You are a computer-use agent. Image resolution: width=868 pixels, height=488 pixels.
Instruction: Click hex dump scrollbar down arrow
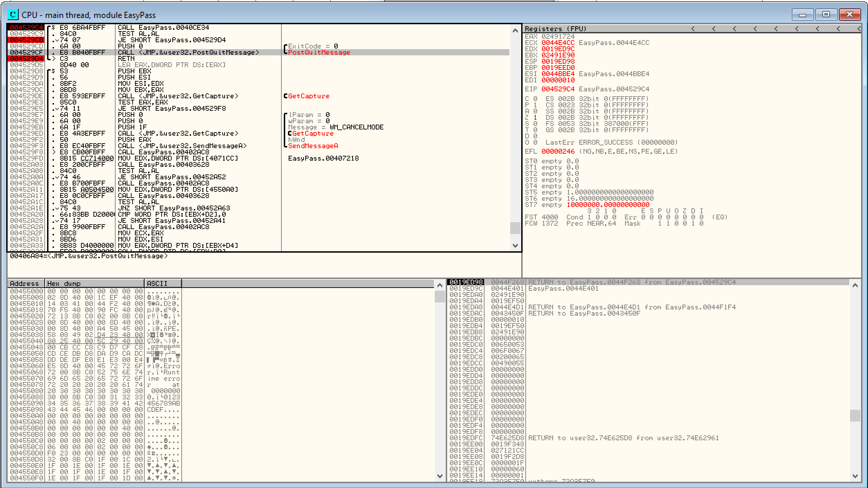[440, 476]
